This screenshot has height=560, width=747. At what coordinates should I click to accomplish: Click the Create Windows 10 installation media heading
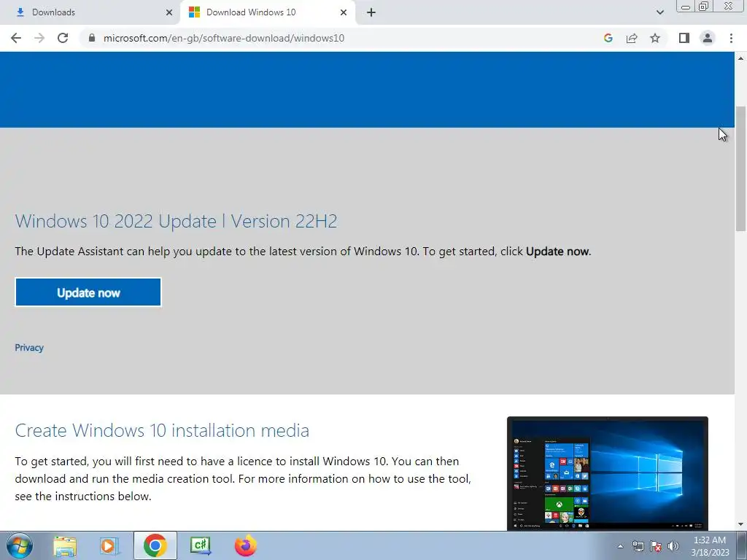pyautogui.click(x=162, y=430)
